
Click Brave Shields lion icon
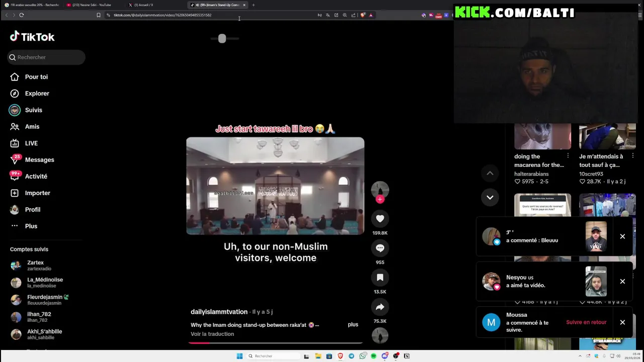point(362,15)
